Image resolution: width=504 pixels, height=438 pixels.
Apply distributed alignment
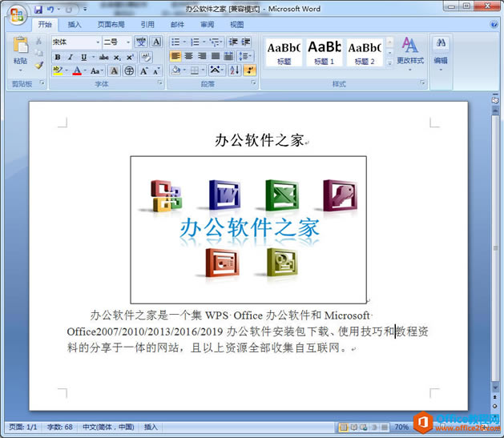click(228, 56)
